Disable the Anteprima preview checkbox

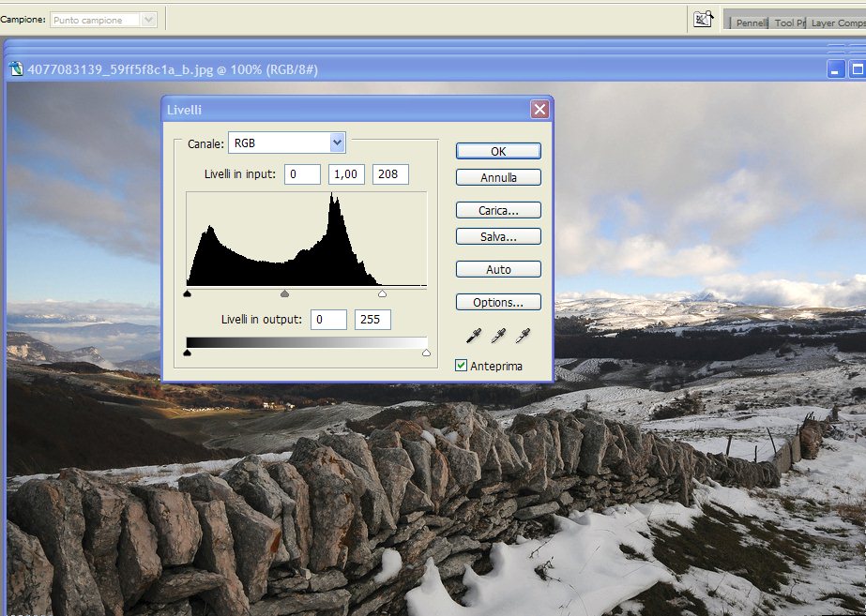(x=461, y=366)
